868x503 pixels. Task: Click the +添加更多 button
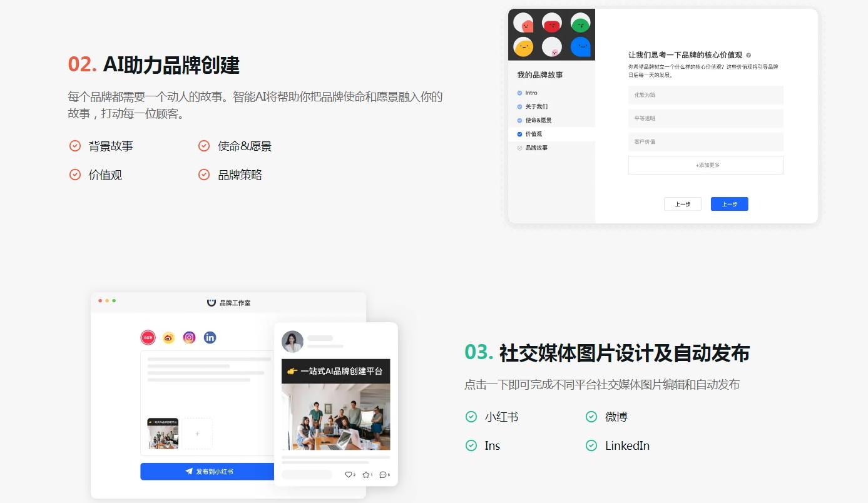(706, 165)
